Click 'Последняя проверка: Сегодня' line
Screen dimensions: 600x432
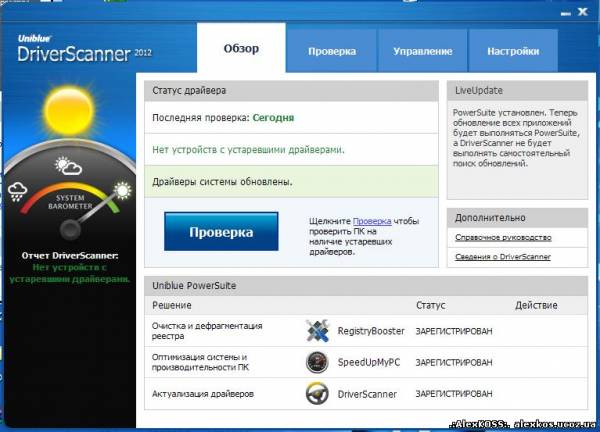pos(223,117)
